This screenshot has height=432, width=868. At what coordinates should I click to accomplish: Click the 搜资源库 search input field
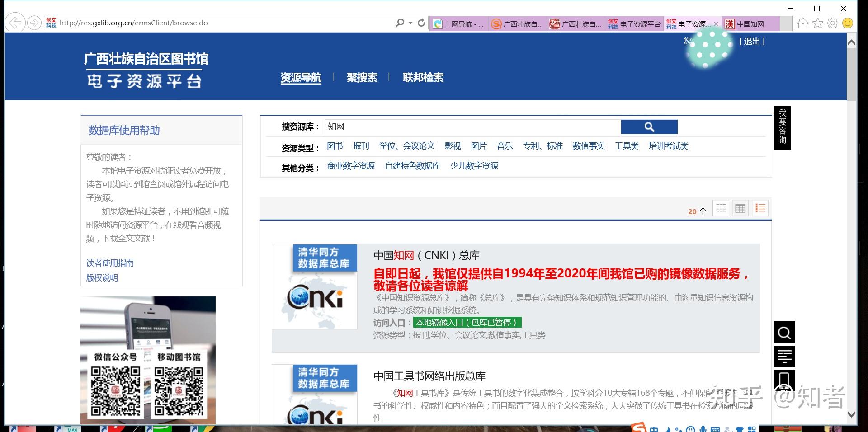tap(473, 127)
